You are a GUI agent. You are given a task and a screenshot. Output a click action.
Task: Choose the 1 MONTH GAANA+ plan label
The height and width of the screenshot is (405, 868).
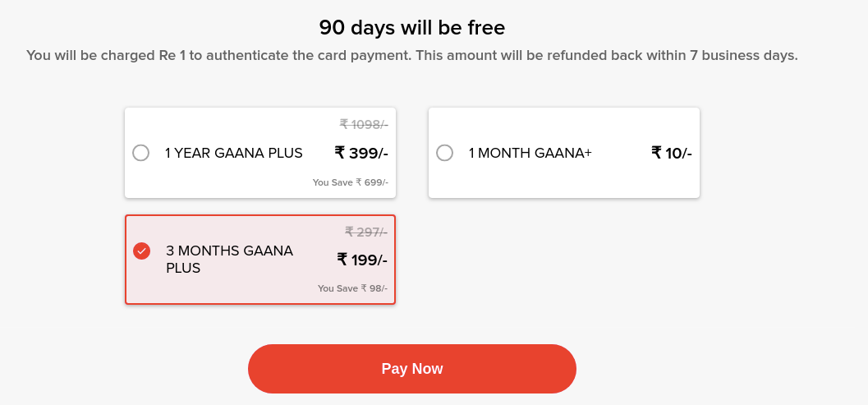click(530, 153)
